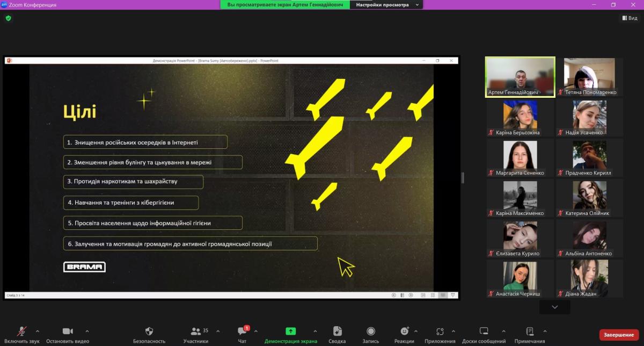Select Маргарита Сененко participant tile
Image resolution: width=644 pixels, height=346 pixels.
pos(521,158)
